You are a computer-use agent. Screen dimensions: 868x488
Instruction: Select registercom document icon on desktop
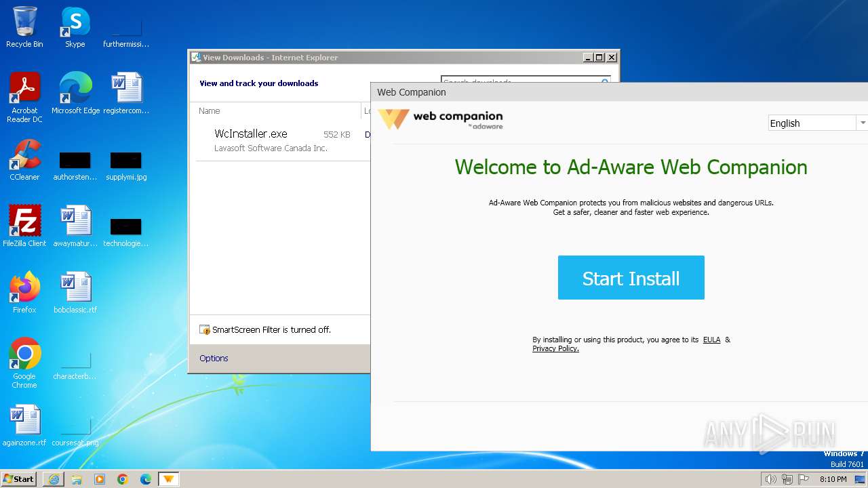[x=126, y=94]
